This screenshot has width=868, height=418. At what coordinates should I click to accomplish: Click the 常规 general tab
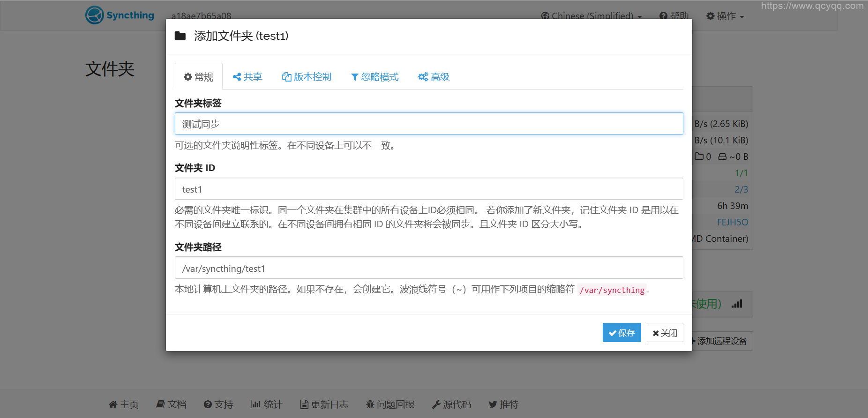(199, 77)
